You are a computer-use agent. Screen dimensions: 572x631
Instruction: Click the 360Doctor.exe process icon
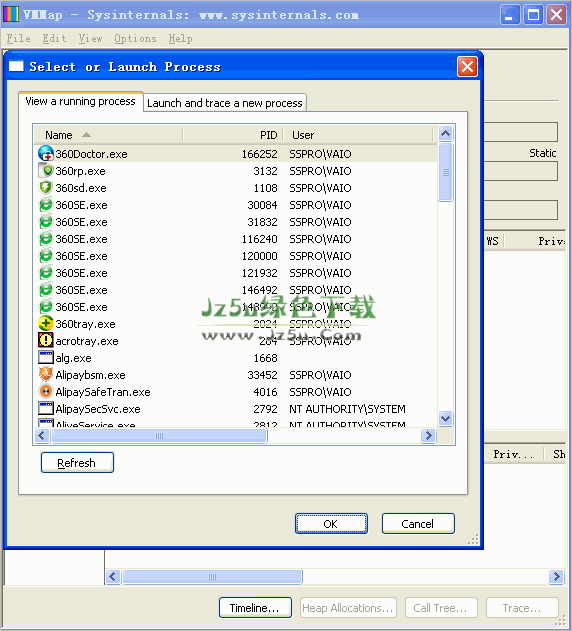point(46,154)
